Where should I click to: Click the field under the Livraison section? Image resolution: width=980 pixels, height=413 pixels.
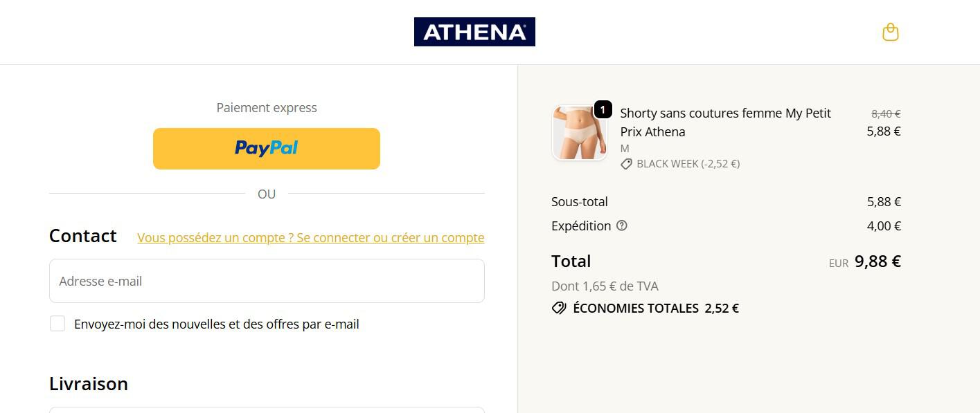[267, 410]
